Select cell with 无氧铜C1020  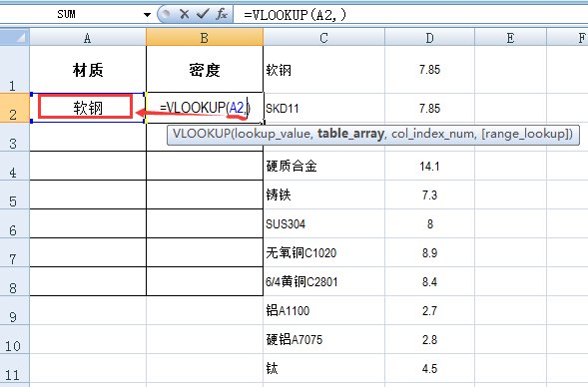(324, 252)
